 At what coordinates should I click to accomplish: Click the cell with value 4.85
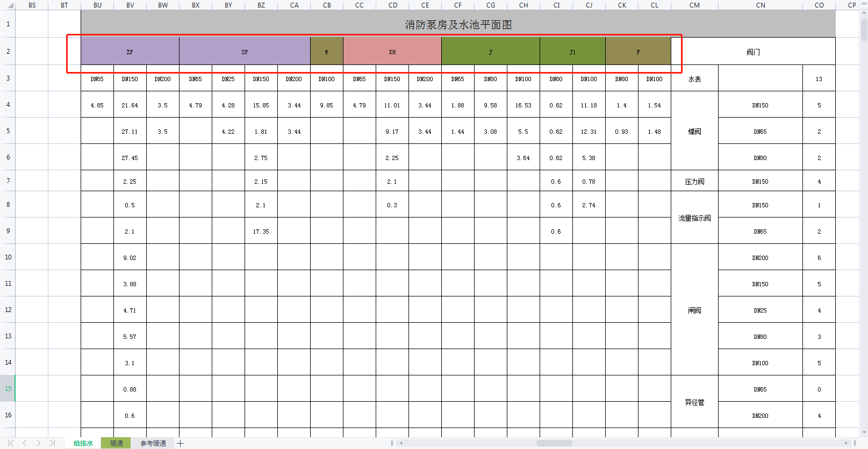(97, 105)
